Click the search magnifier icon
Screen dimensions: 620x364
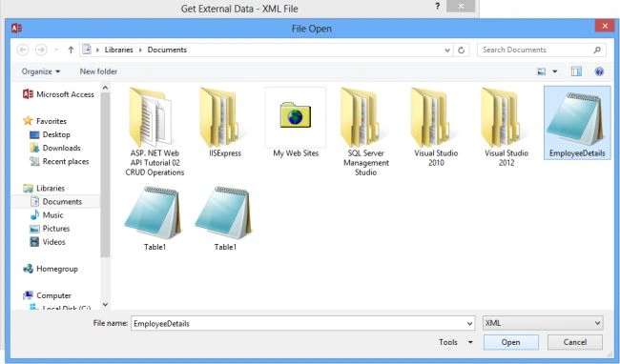597,50
